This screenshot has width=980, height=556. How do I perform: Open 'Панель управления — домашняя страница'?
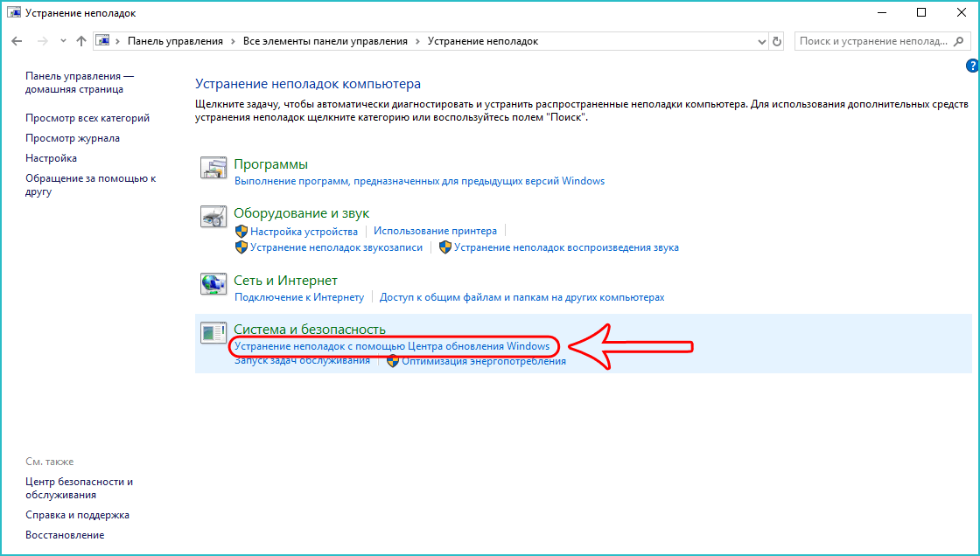pos(80,82)
